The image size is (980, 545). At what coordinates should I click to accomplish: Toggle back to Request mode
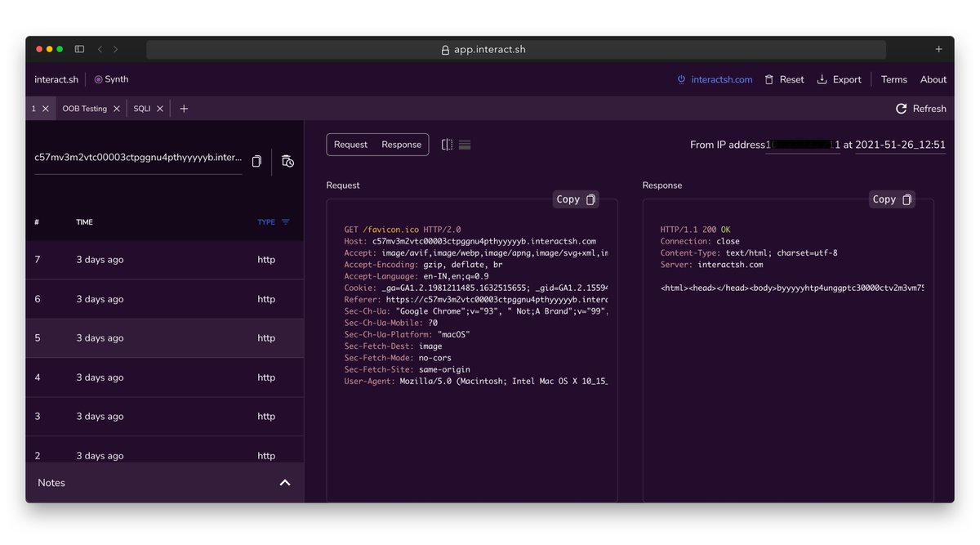(x=350, y=144)
